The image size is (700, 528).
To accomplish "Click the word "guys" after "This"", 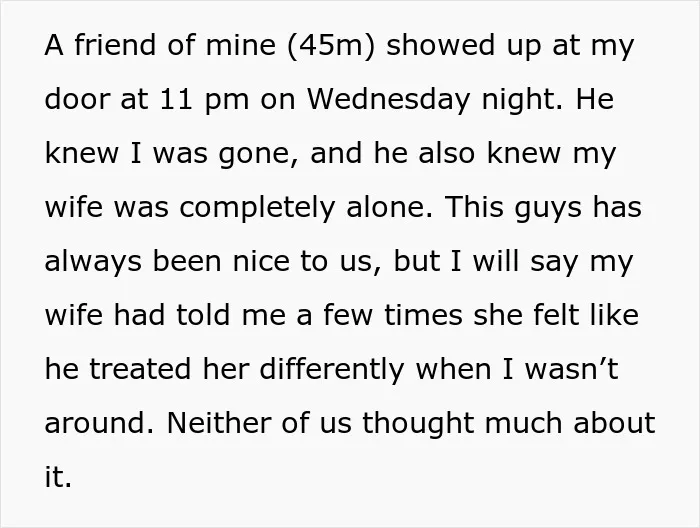I will (548, 208).
